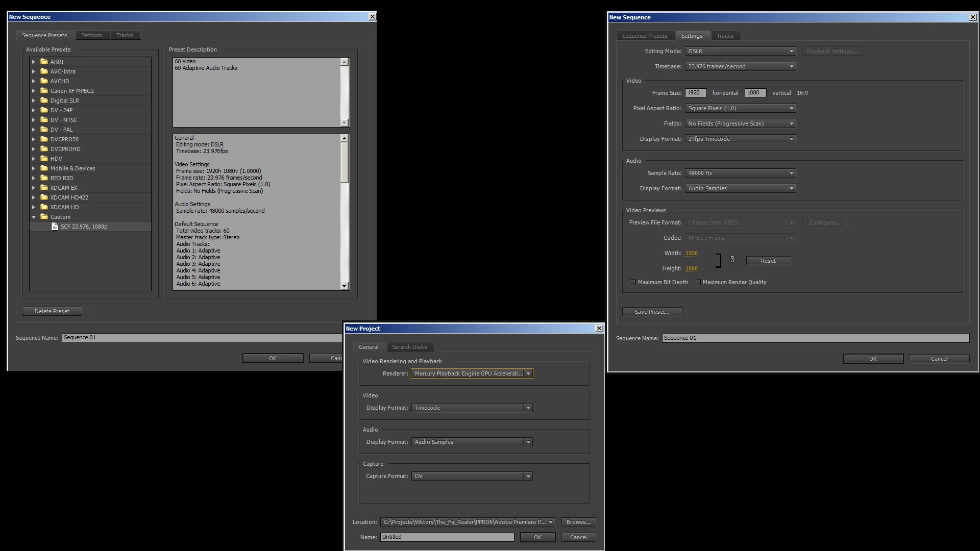The height and width of the screenshot is (551, 980).
Task: Click the project Name input field
Action: click(447, 537)
